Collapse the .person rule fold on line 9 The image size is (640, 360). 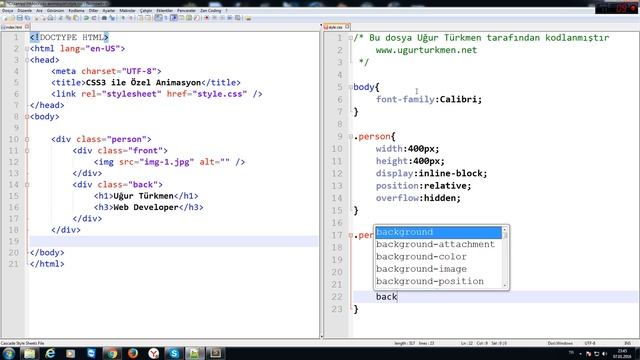click(351, 136)
